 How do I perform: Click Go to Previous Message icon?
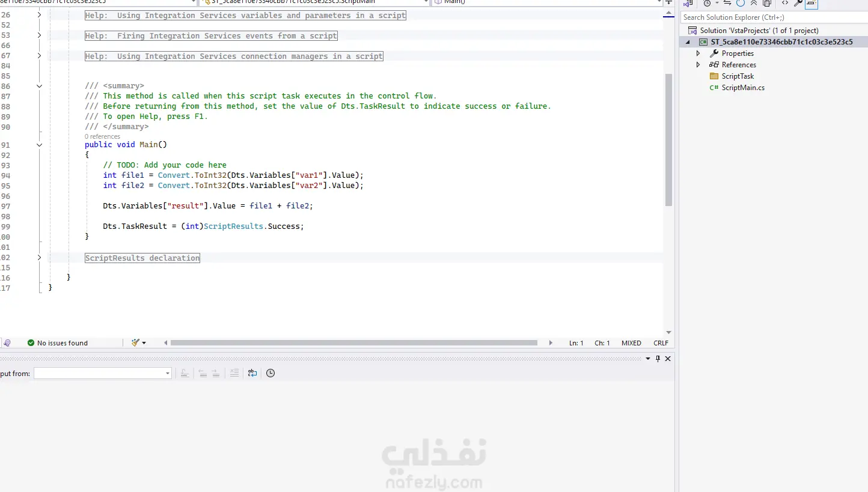203,373
